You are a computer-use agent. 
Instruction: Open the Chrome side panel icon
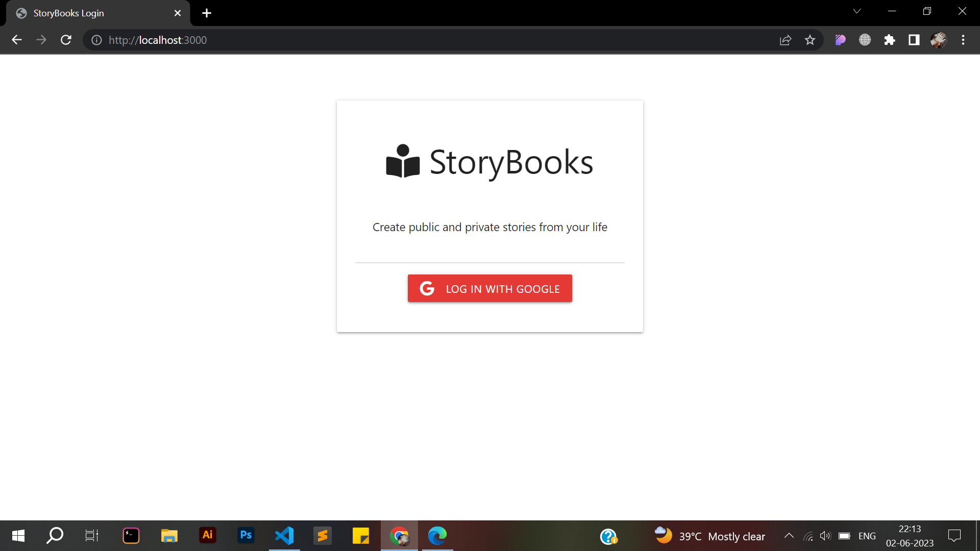(914, 40)
